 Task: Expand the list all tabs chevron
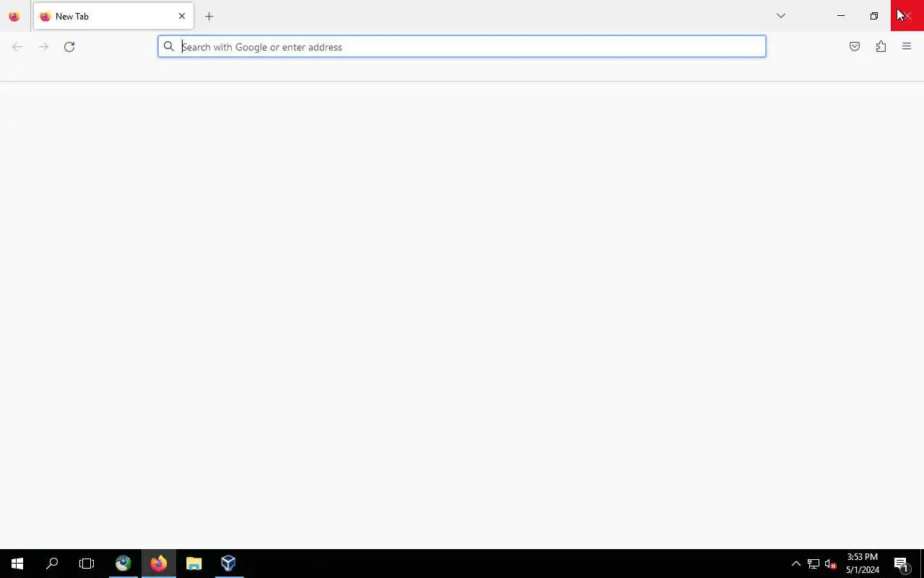pyautogui.click(x=781, y=16)
